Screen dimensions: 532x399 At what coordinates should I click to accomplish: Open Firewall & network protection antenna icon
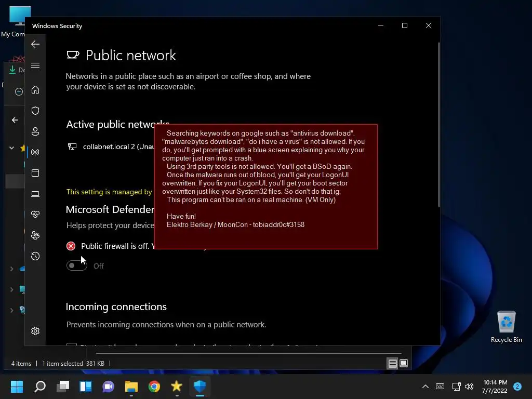[35, 152]
